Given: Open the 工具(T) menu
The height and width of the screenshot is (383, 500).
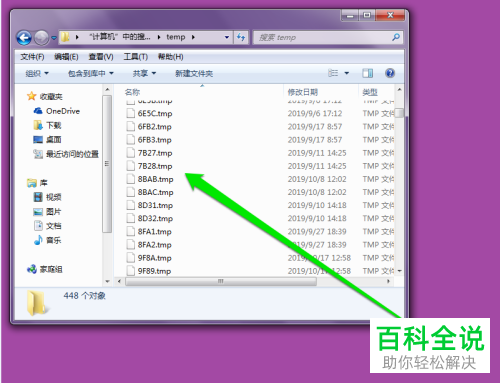Looking at the screenshot, I should tap(136, 57).
